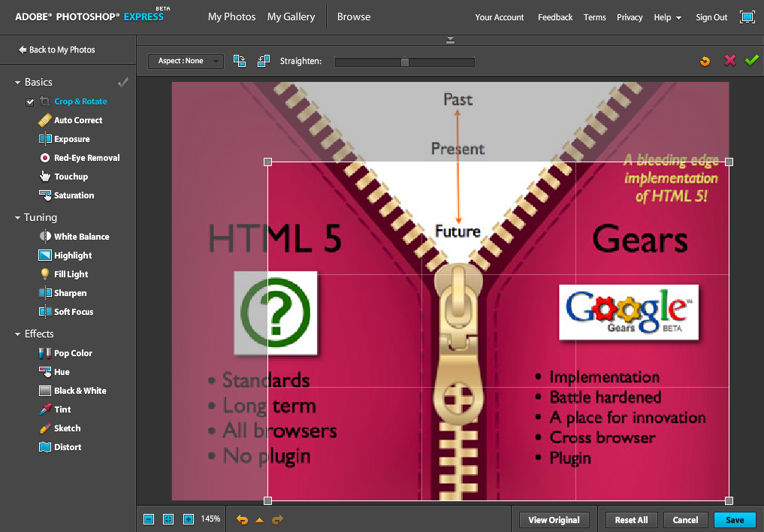Choose the Touchup hand icon

(x=45, y=177)
